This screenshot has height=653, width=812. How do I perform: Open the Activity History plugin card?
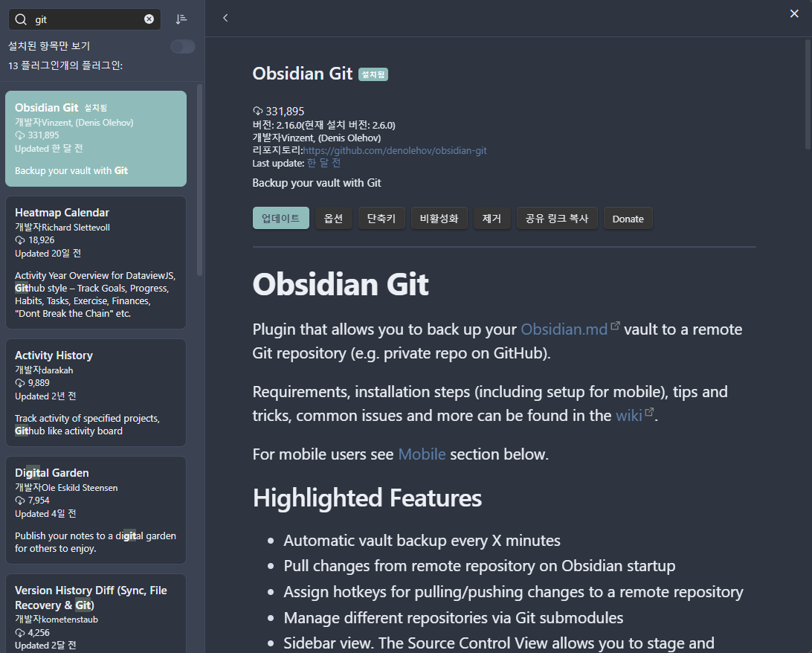click(96, 393)
